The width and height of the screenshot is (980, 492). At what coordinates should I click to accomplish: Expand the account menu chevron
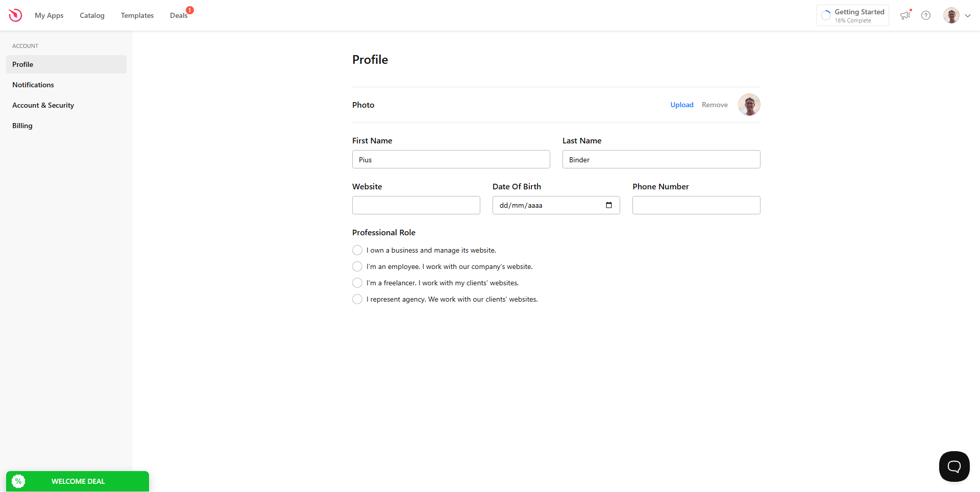pyautogui.click(x=968, y=15)
